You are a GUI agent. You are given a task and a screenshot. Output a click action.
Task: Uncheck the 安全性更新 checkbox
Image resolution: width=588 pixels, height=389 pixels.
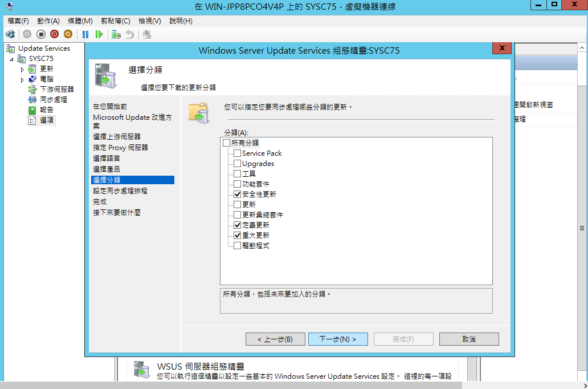[237, 195]
